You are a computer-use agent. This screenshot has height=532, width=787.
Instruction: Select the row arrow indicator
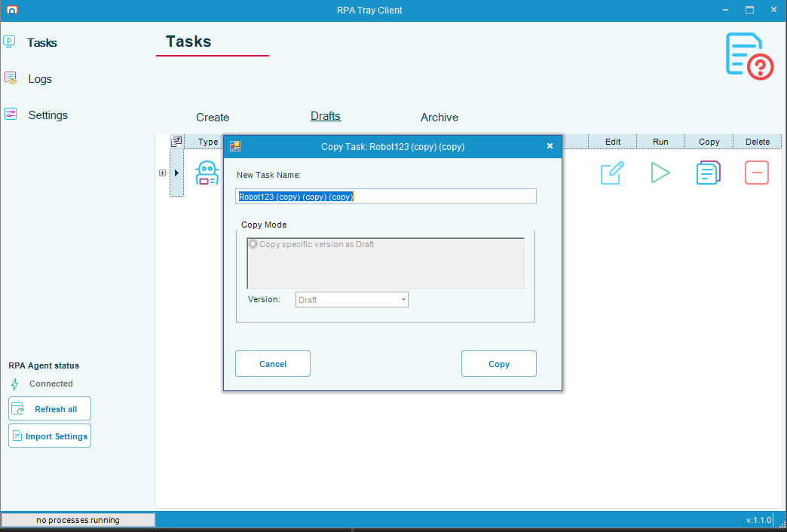[x=176, y=173]
